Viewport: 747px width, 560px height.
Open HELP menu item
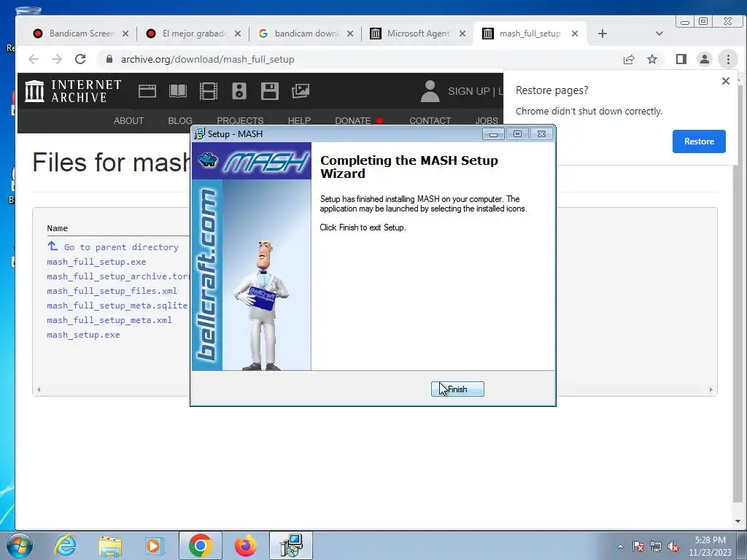click(299, 120)
